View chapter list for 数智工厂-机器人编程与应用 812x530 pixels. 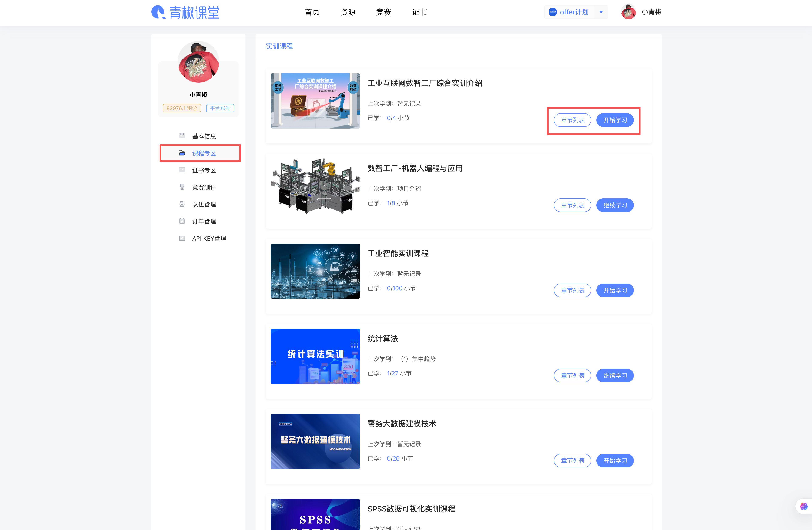pos(572,205)
